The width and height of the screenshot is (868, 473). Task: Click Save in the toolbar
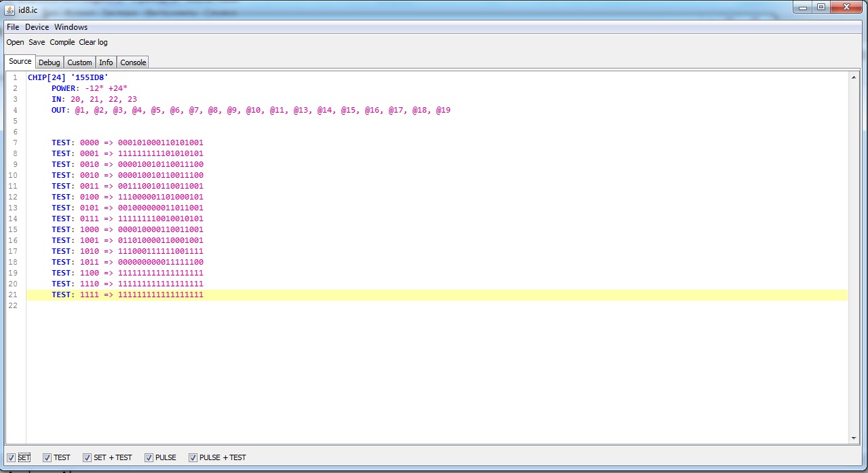coord(37,42)
